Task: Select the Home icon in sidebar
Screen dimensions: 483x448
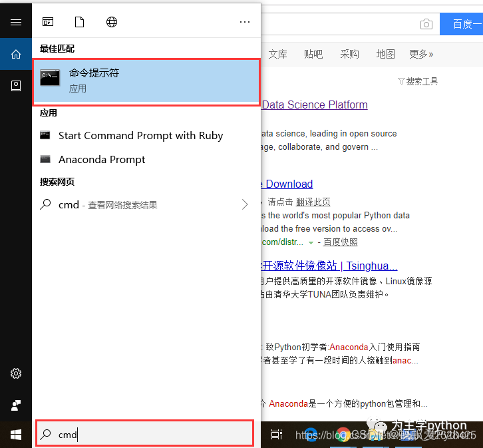Action: click(x=16, y=54)
